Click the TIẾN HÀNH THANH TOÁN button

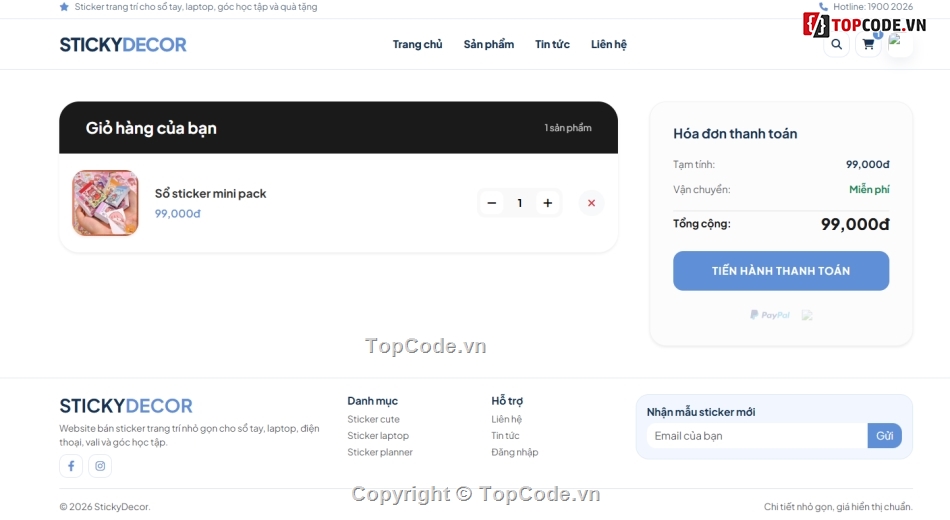(781, 271)
